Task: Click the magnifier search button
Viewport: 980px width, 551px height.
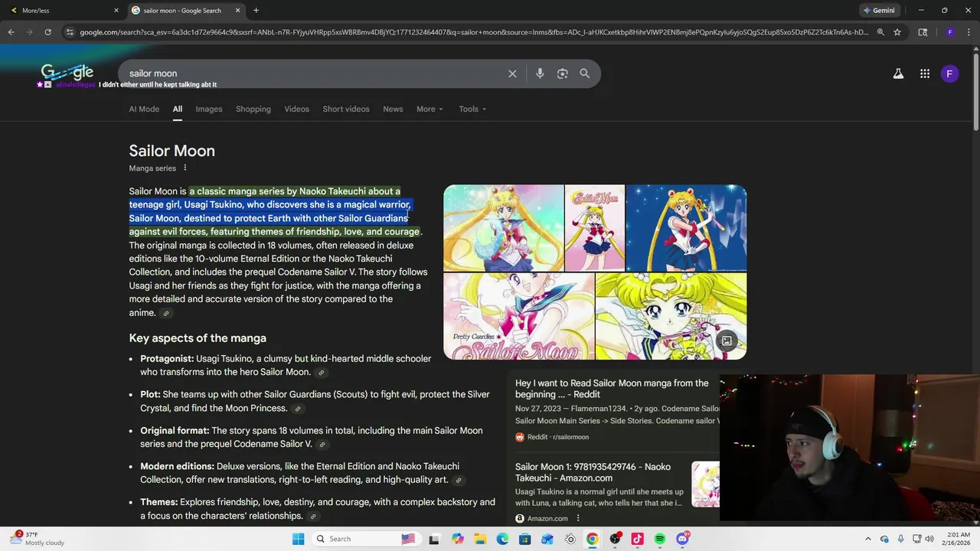Action: (585, 73)
